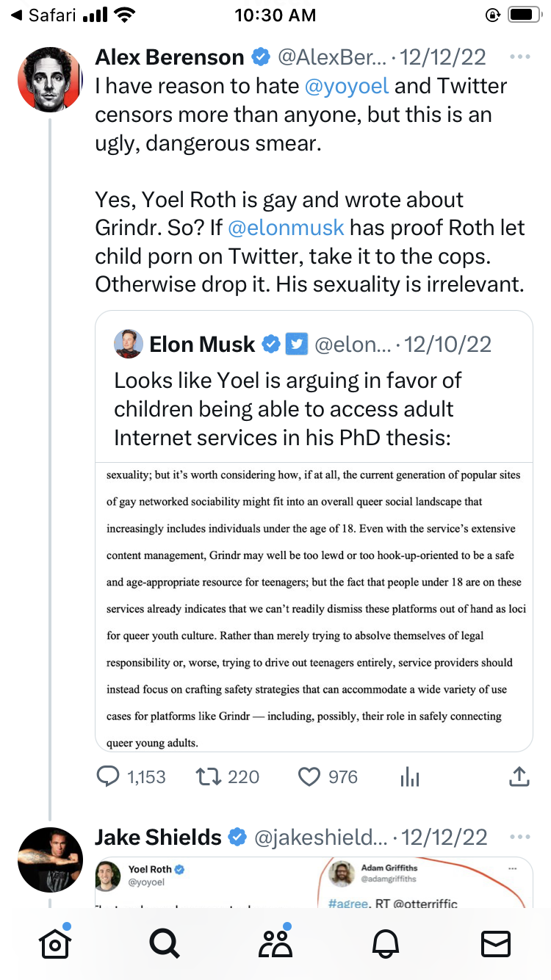
Task: Open the @elonmusk mention link
Action: 286,228
